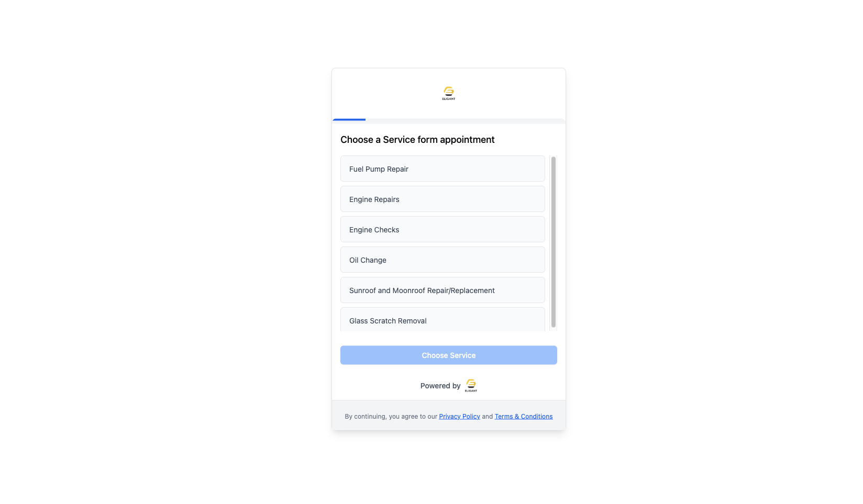The image size is (863, 504).
Task: Click the By continuing agreement text
Action: [x=391, y=416]
